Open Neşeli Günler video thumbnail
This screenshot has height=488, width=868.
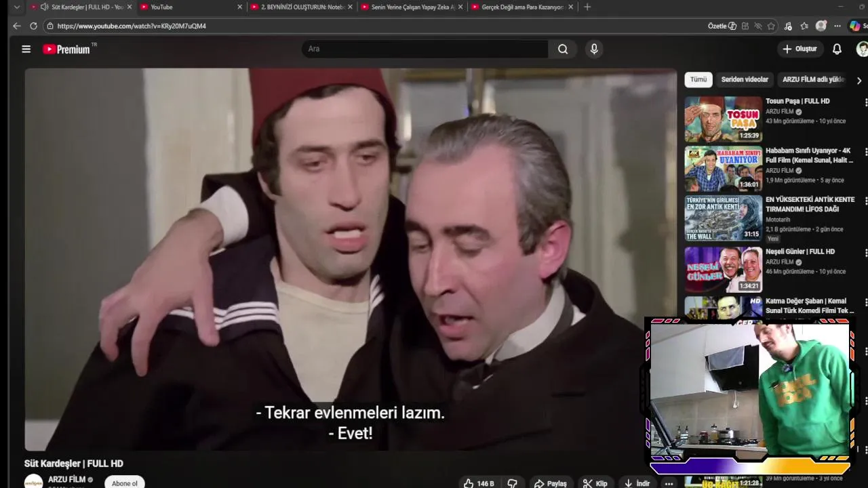coord(723,269)
